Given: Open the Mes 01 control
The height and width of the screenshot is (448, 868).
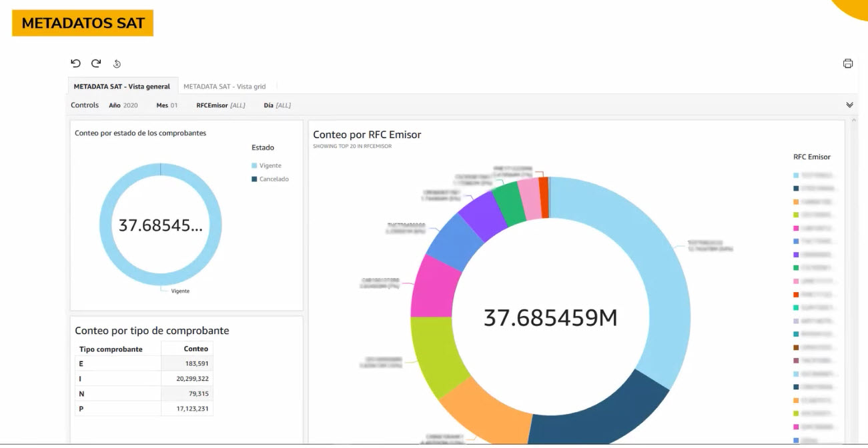Looking at the screenshot, I should [167, 105].
